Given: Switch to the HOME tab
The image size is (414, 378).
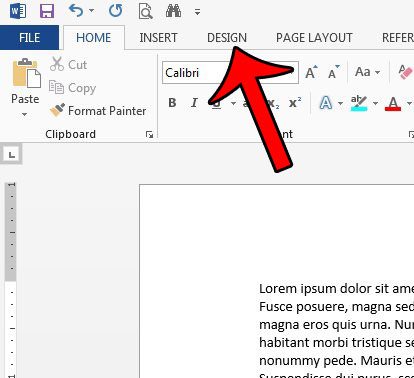Looking at the screenshot, I should pos(93,38).
